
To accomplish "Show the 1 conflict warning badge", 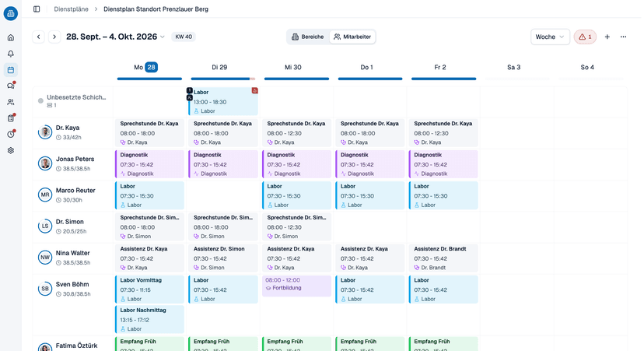I will click(585, 37).
